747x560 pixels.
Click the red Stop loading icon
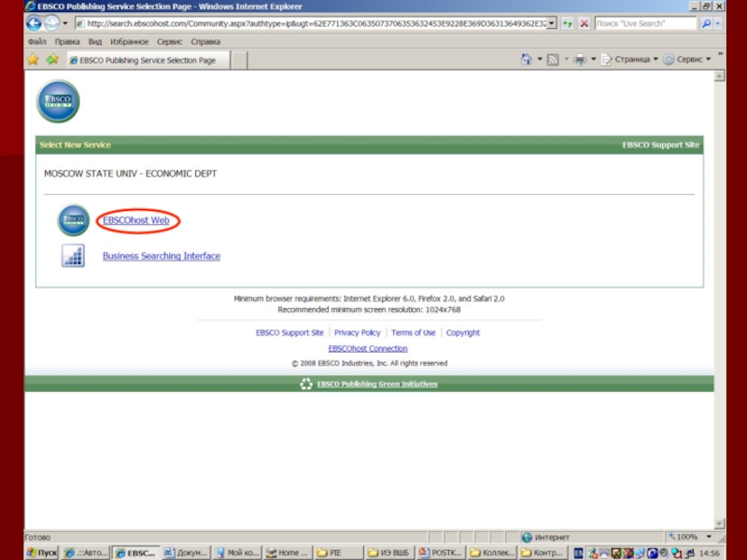coord(585,23)
